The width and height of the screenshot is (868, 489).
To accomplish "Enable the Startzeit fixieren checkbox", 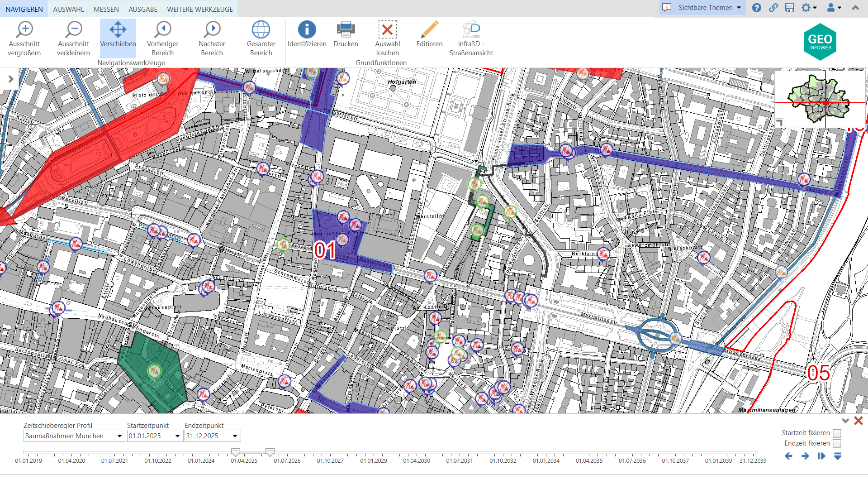I will [837, 433].
